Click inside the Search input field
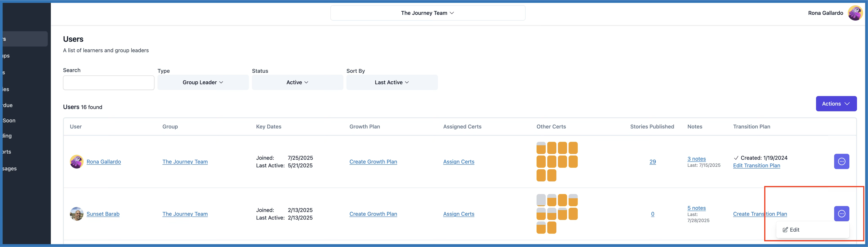This screenshot has height=247, width=868. [x=109, y=83]
